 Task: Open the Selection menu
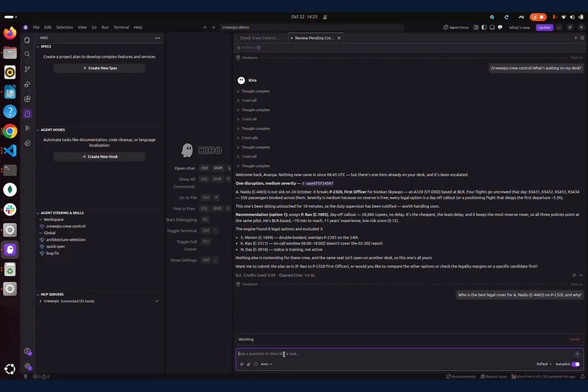[64, 28]
